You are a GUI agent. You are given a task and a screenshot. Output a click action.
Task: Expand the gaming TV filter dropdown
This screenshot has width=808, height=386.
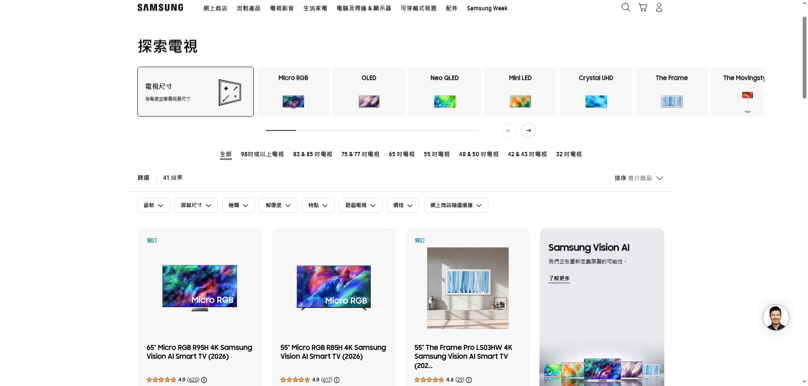(x=361, y=205)
